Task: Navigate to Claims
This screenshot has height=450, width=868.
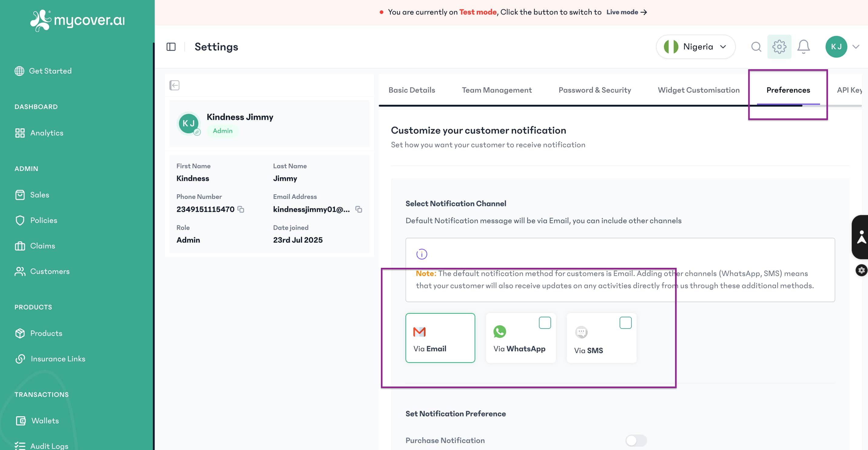Action: pyautogui.click(x=42, y=246)
